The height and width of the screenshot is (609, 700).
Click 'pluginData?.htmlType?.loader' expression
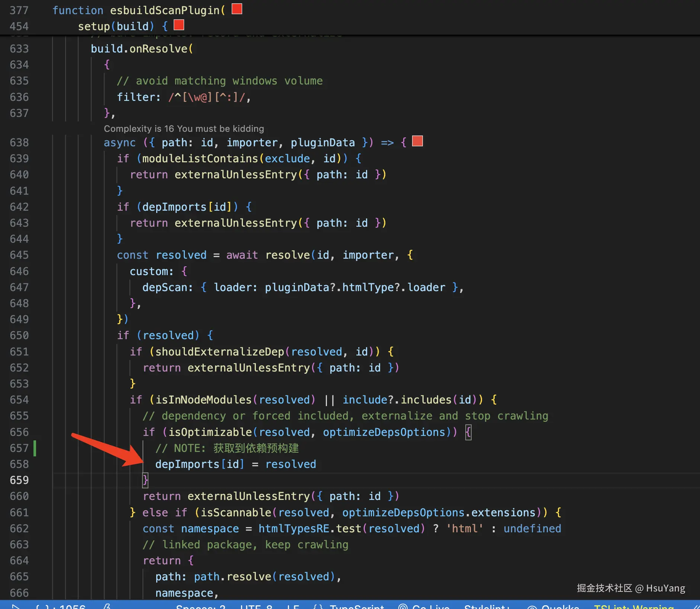coord(355,287)
